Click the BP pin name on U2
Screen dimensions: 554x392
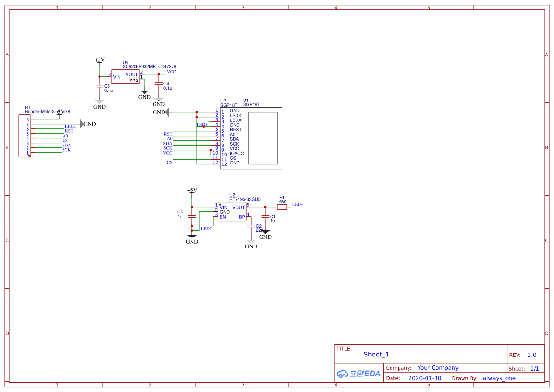click(242, 217)
